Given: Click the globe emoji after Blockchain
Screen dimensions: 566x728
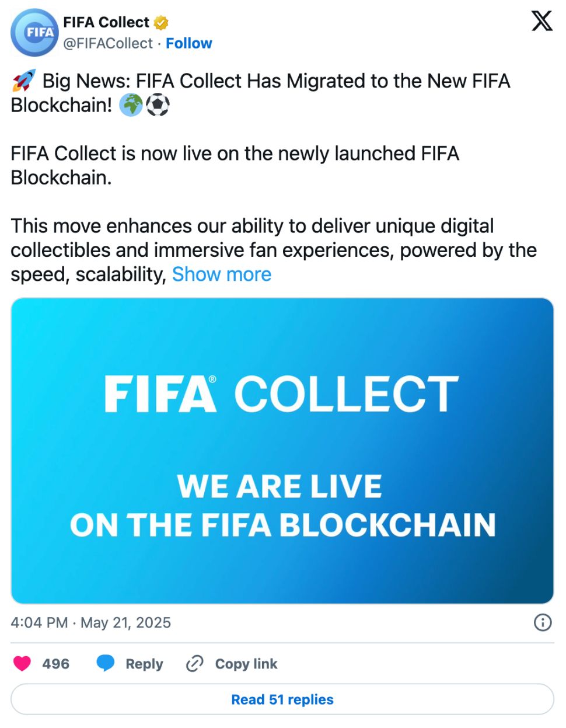Looking at the screenshot, I should click(131, 106).
